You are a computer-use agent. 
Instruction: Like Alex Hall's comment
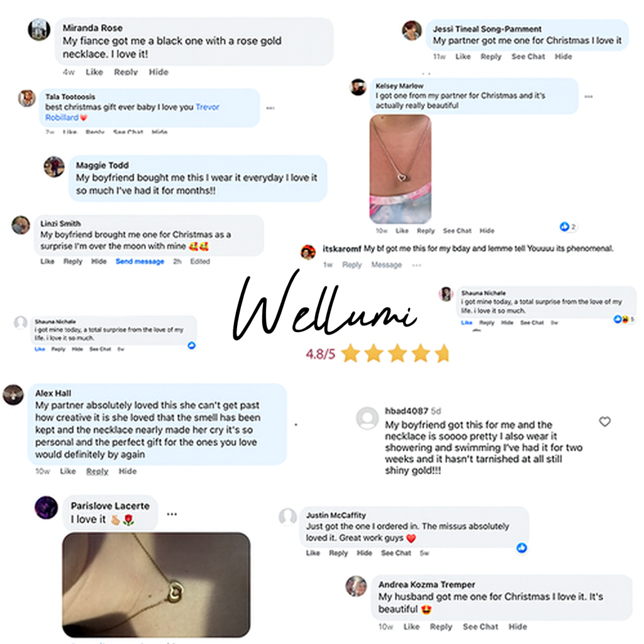[68, 471]
